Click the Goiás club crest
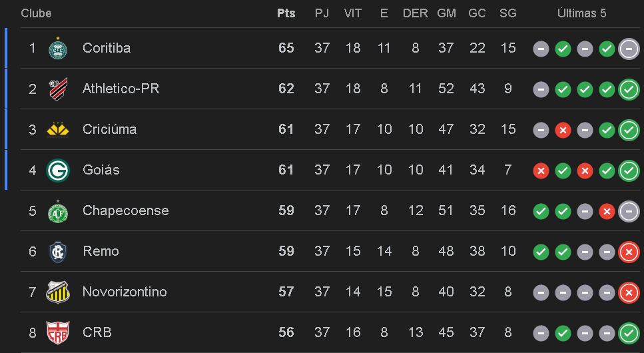This screenshot has height=353, width=644. click(x=58, y=171)
